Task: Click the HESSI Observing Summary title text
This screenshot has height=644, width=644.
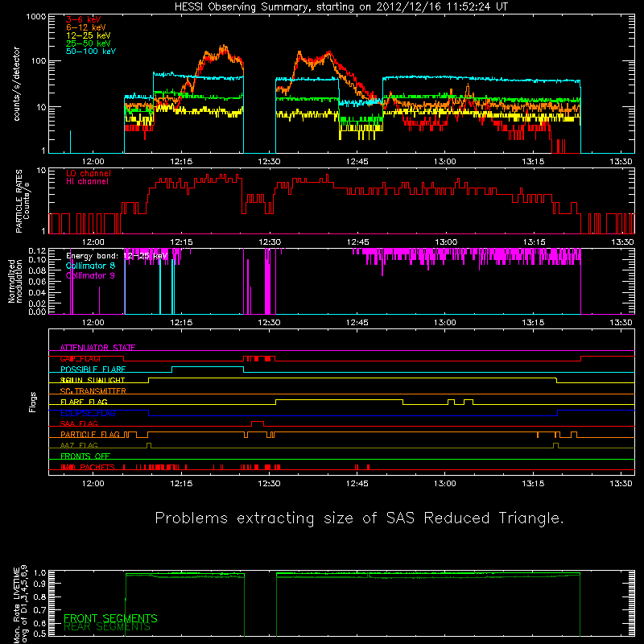Action: click(341, 7)
